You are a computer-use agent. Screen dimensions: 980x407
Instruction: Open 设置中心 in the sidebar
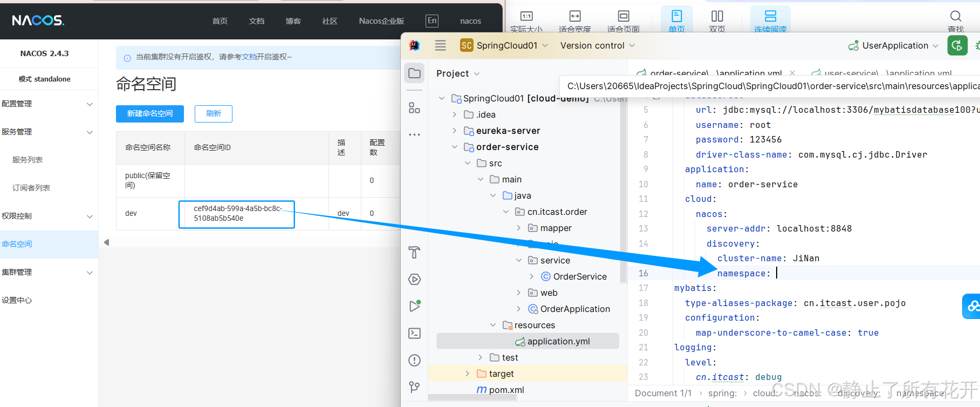point(17,300)
